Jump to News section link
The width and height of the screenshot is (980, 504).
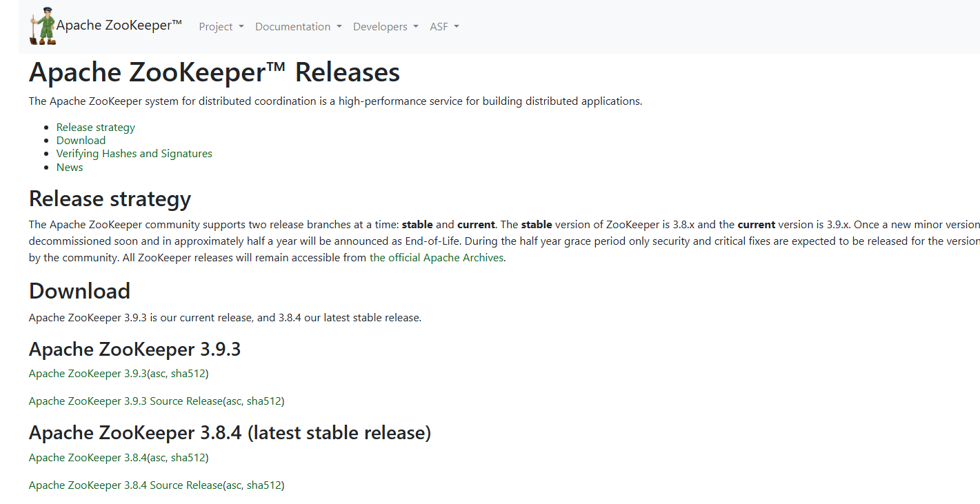(70, 168)
